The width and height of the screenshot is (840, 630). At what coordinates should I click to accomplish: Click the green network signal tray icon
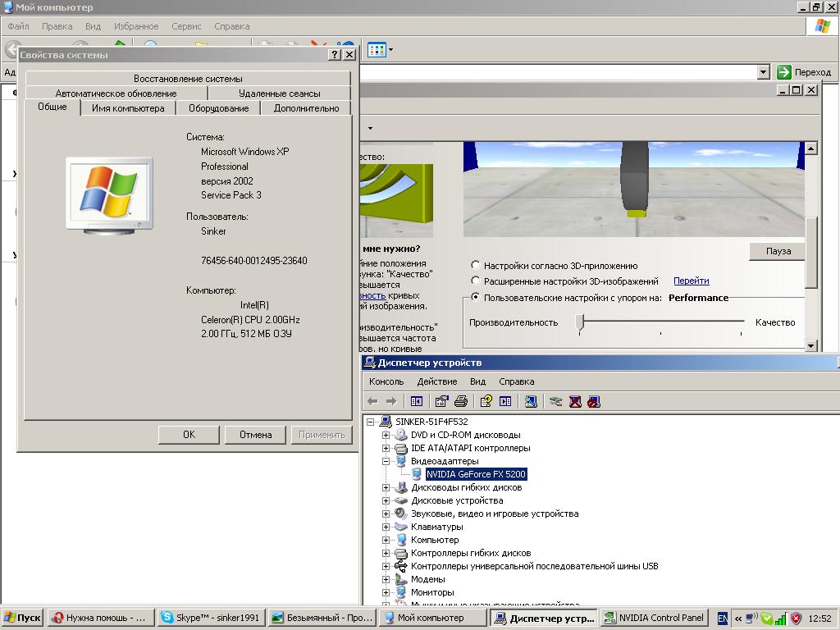[781, 619]
